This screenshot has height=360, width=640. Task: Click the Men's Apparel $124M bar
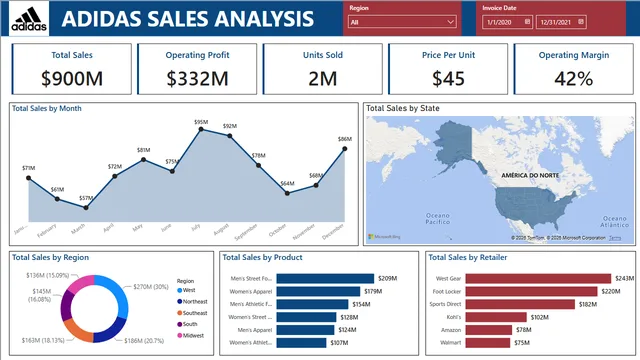(x=305, y=330)
